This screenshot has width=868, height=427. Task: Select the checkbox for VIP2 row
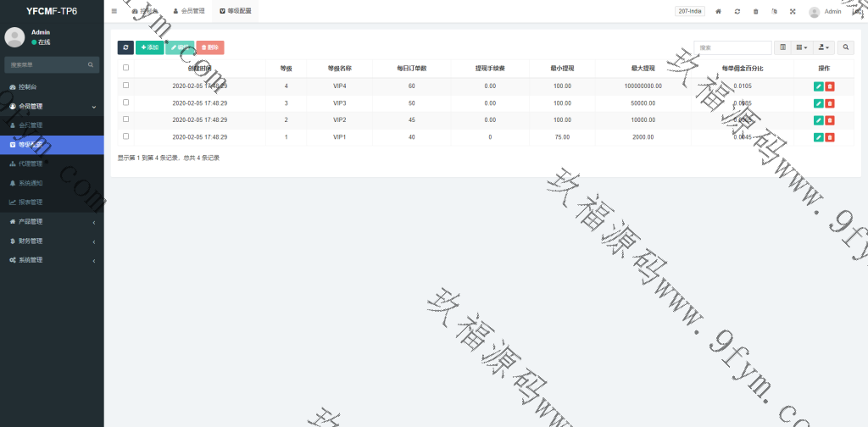[x=126, y=119]
